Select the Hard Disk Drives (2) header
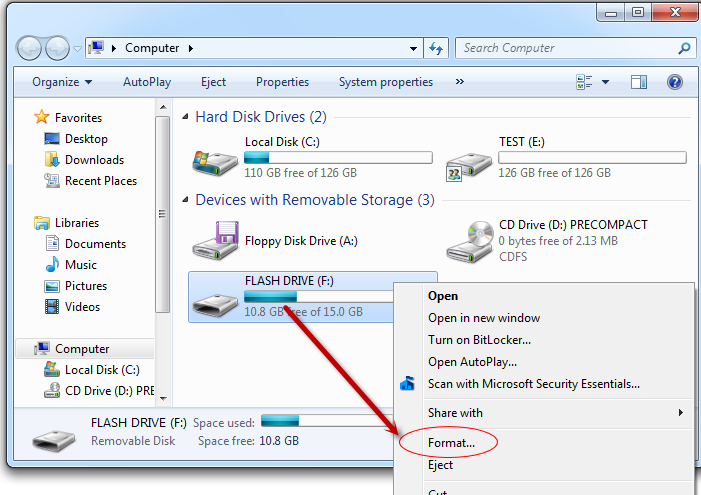 [261, 117]
